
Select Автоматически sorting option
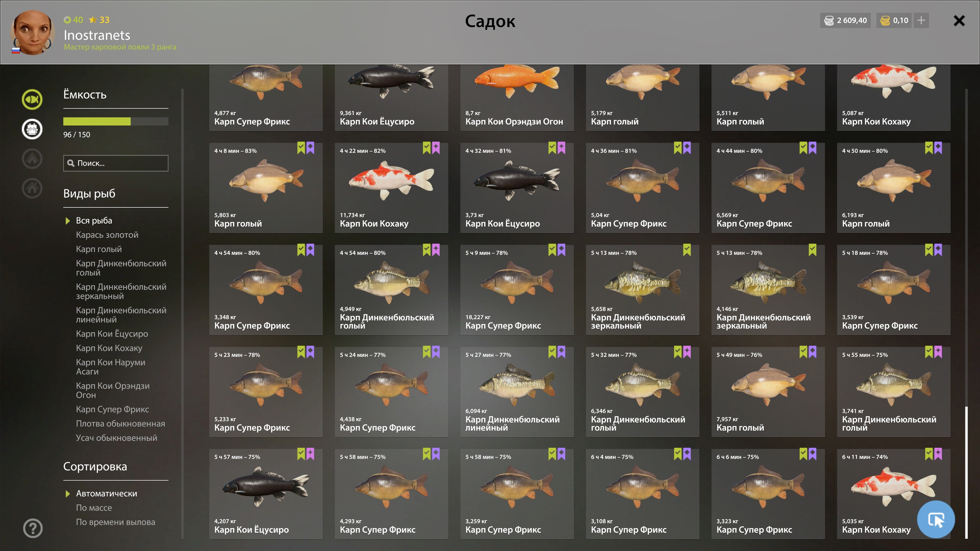tap(106, 493)
